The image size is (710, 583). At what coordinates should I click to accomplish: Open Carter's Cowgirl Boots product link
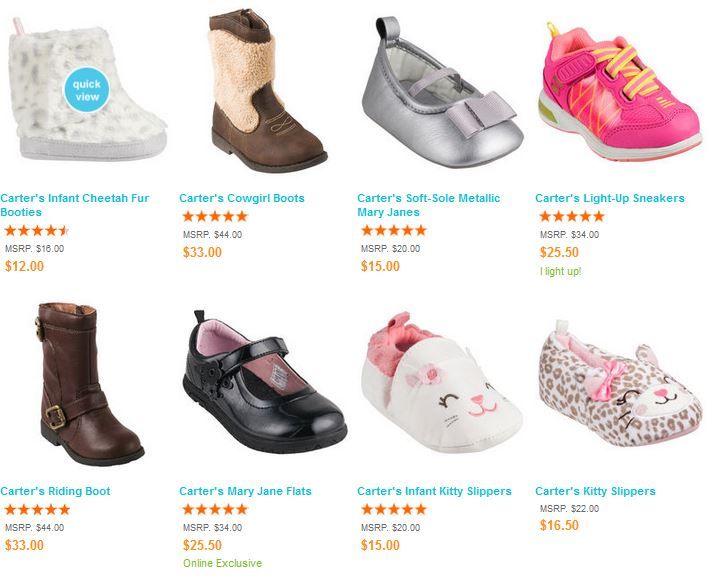pyautogui.click(x=242, y=198)
